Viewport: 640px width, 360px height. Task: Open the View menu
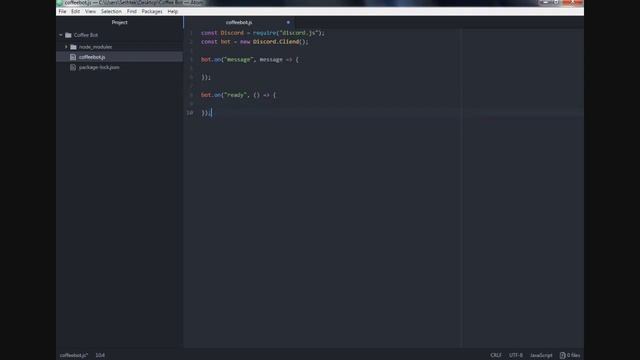pyautogui.click(x=90, y=11)
